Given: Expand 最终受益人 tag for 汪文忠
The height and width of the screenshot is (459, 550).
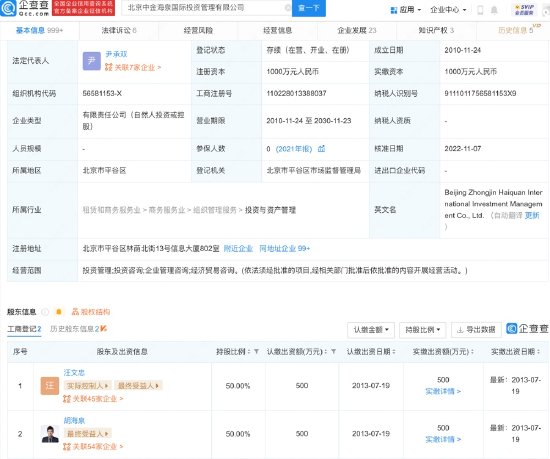Looking at the screenshot, I should [x=138, y=386].
